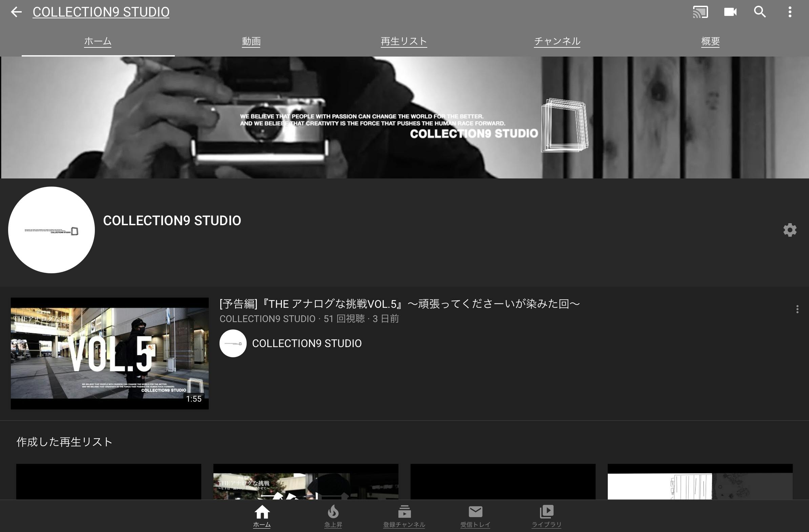Switch to the 再生リスト tab
809x532 pixels.
coord(404,41)
